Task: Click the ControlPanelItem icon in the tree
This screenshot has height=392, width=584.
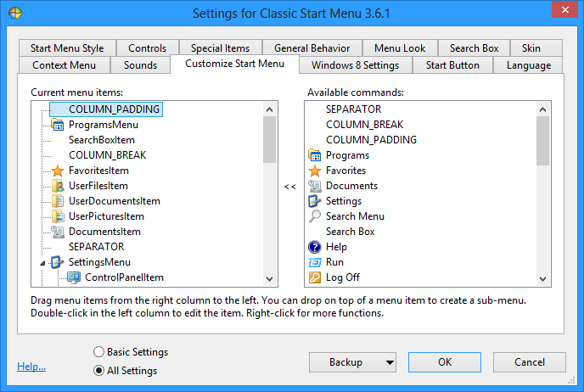Action: coord(74,277)
